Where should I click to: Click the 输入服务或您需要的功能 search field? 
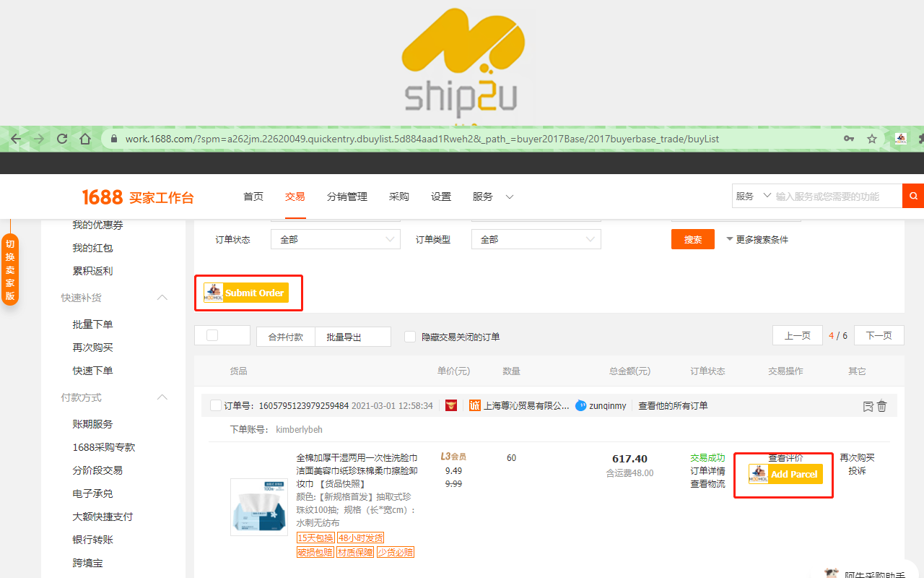click(x=837, y=196)
